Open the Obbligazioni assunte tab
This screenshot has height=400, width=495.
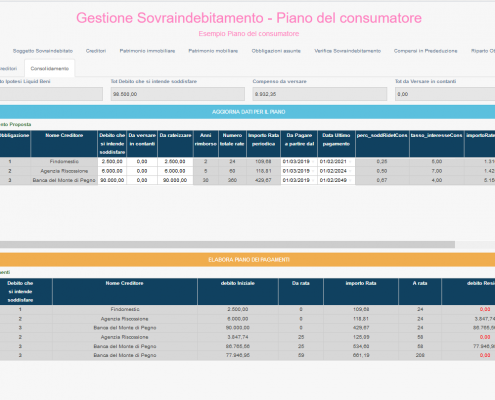pos(276,51)
